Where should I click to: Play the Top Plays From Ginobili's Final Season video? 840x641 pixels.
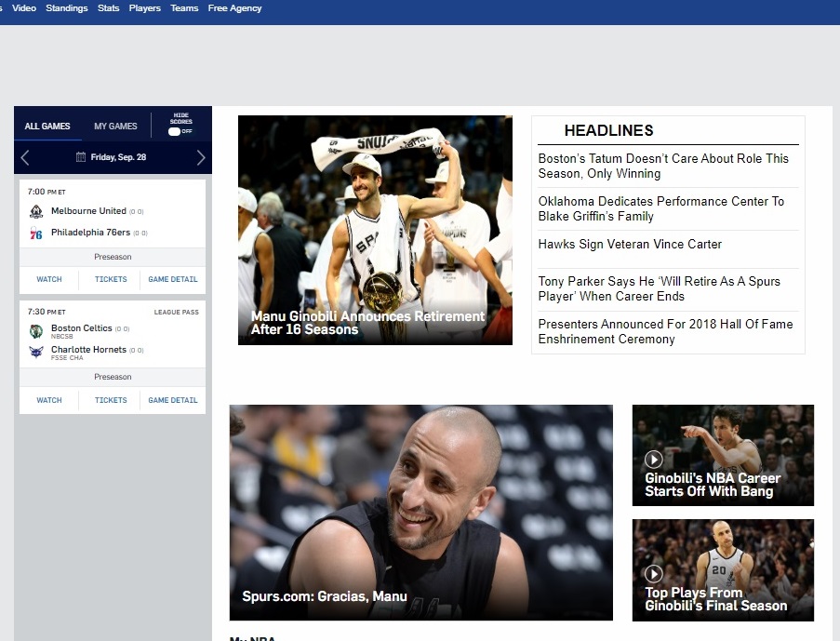[x=654, y=574]
